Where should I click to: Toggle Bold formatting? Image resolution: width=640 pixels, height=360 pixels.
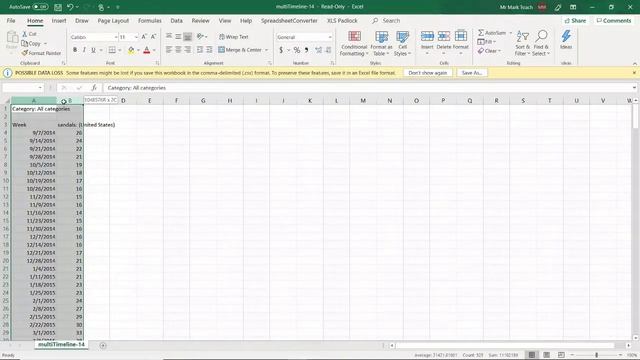coord(75,50)
